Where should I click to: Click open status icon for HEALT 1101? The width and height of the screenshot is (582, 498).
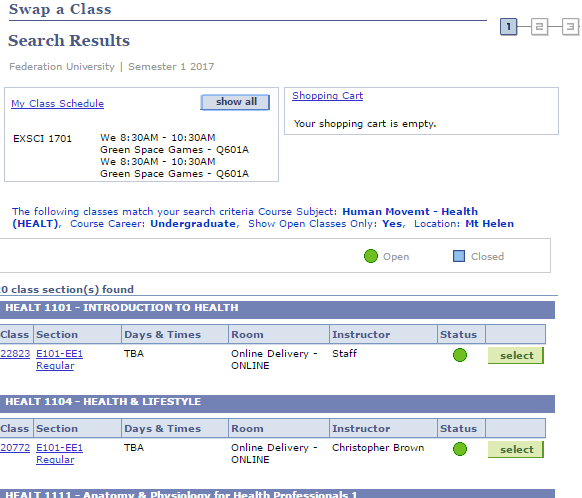pos(460,355)
